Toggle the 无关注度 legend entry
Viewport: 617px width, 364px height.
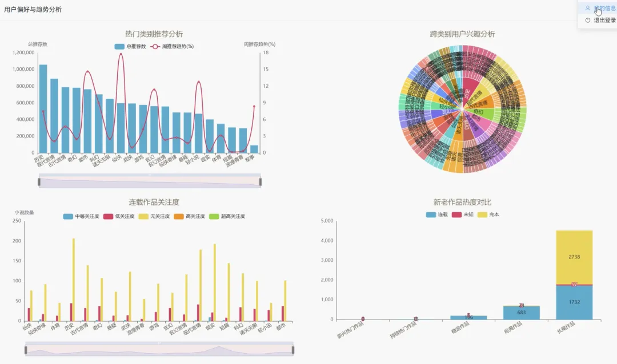click(x=154, y=216)
